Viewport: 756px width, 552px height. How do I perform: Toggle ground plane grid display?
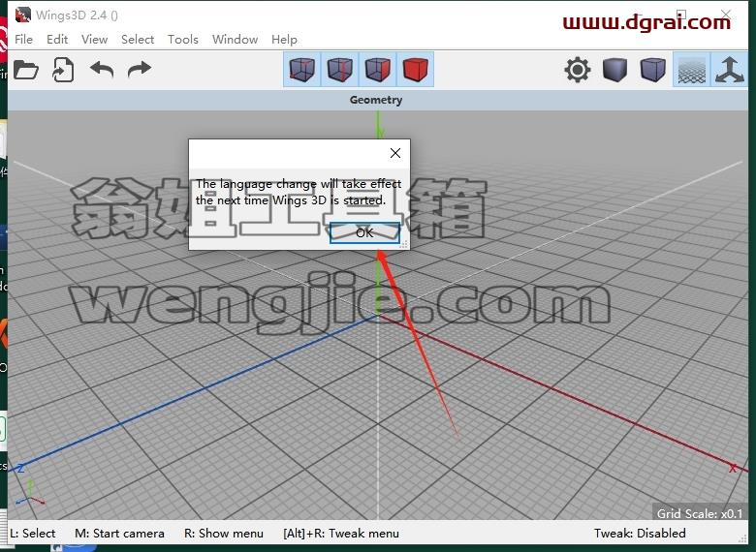(x=691, y=70)
